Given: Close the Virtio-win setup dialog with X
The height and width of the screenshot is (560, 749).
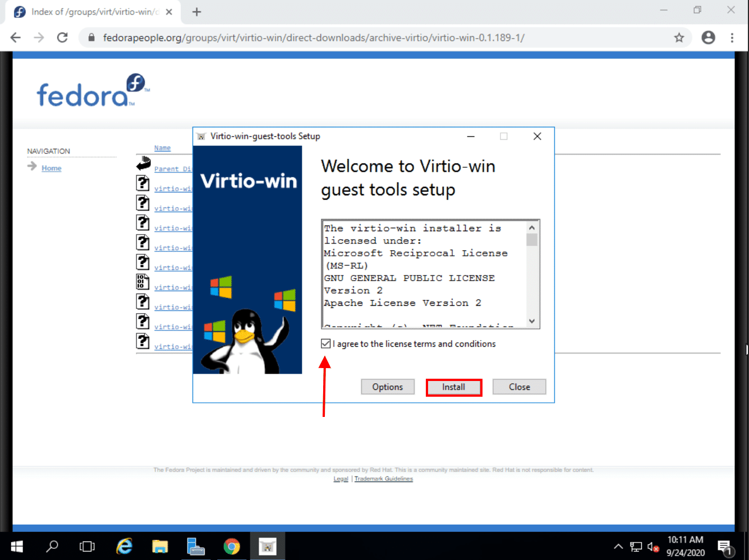Looking at the screenshot, I should click(x=537, y=136).
